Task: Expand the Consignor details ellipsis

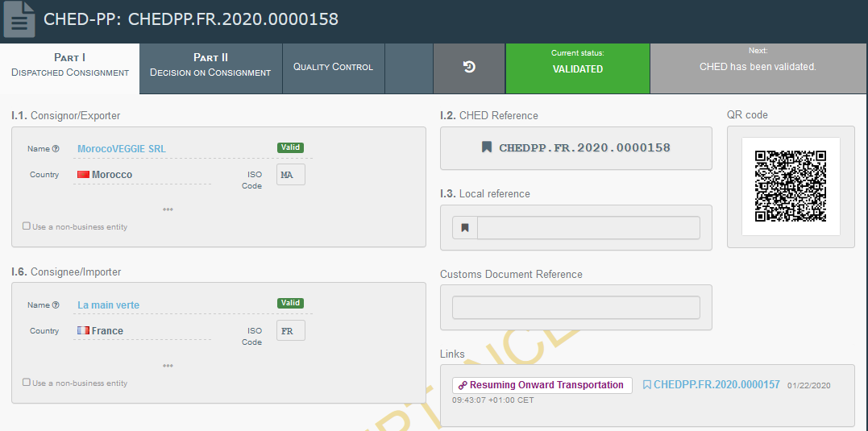Action: point(168,209)
